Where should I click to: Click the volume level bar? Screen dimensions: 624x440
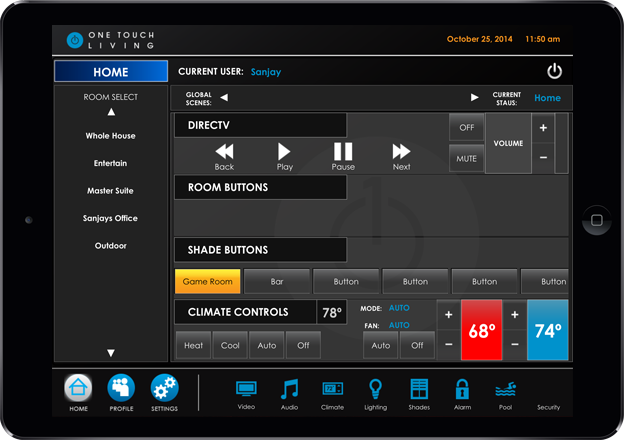pos(561,143)
